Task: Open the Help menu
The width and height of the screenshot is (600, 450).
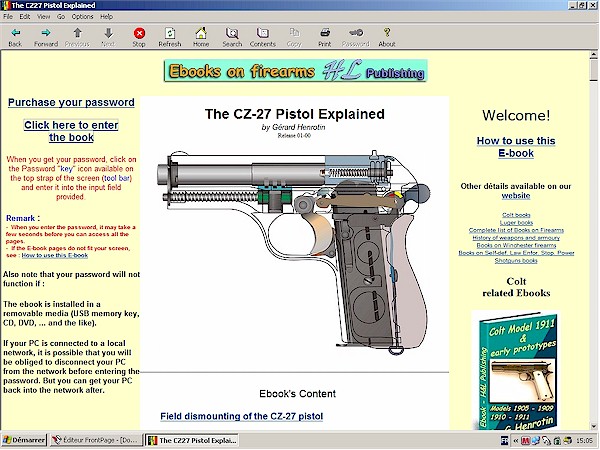Action: (106, 16)
